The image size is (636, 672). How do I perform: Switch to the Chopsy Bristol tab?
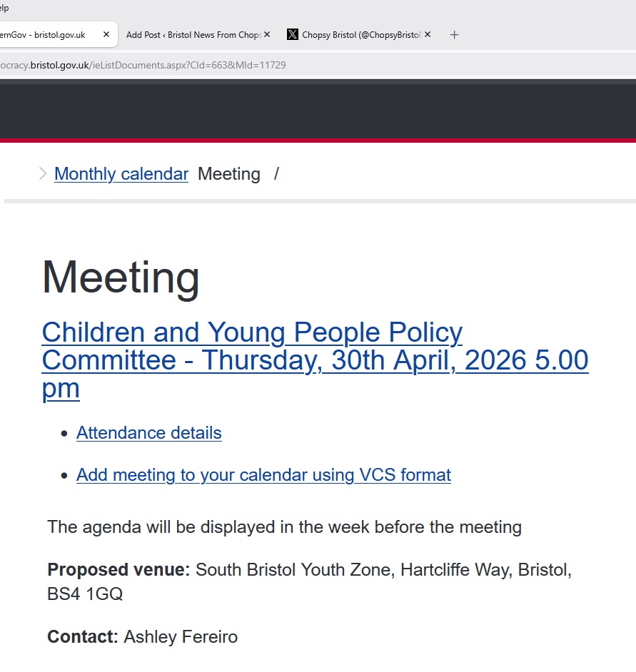pos(360,34)
